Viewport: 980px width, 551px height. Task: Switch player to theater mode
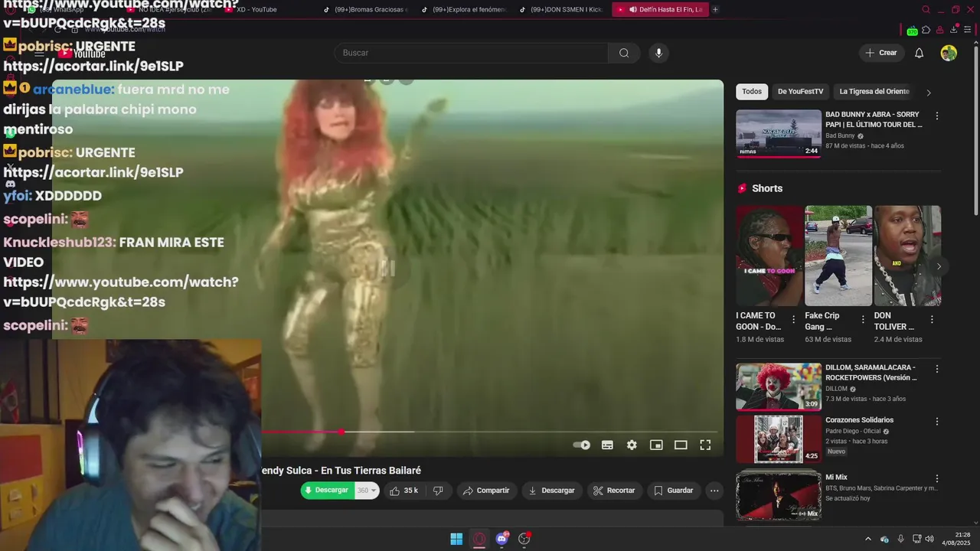coord(681,445)
